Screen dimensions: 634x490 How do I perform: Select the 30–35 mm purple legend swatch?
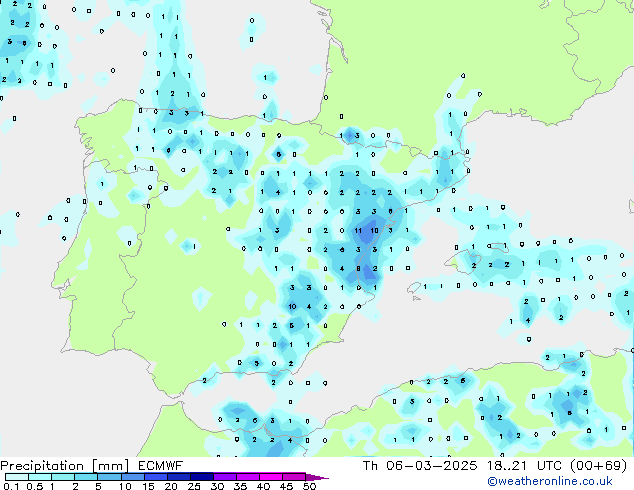pos(225,477)
